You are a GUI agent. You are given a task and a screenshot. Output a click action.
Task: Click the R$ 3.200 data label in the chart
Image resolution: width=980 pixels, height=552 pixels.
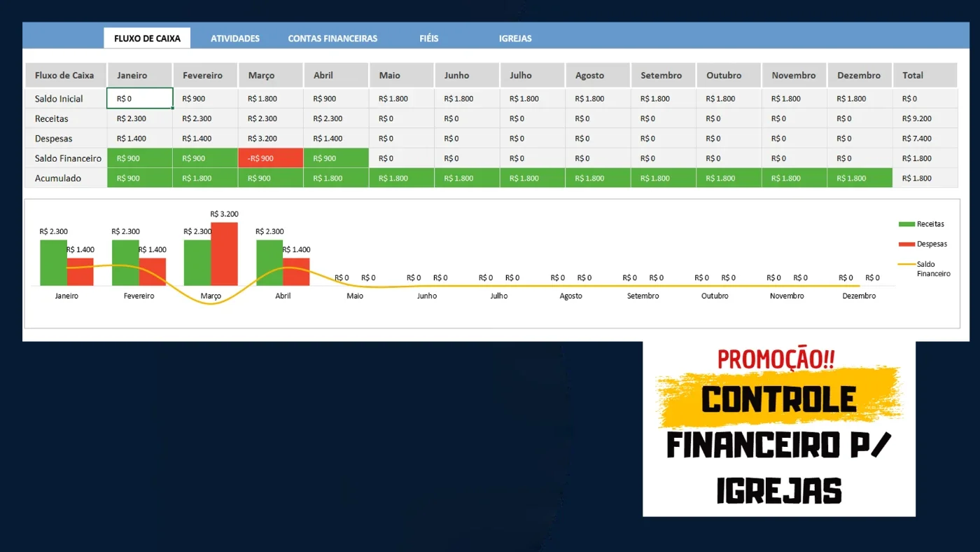224,214
